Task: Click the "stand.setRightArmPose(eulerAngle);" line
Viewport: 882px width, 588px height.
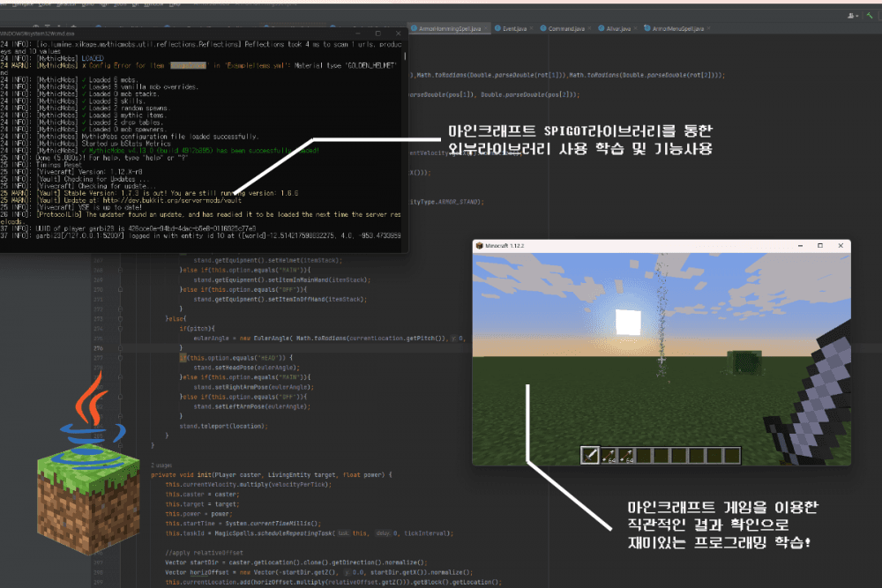Action: (254, 387)
